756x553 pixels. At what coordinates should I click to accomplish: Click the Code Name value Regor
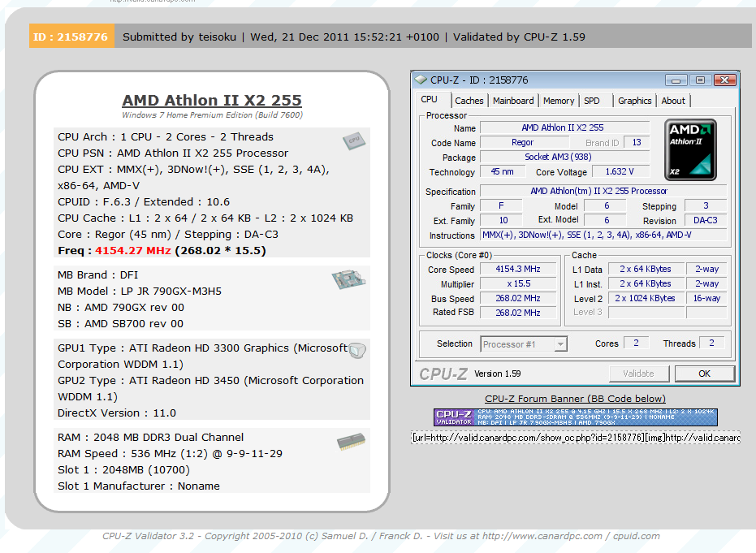[x=525, y=143]
